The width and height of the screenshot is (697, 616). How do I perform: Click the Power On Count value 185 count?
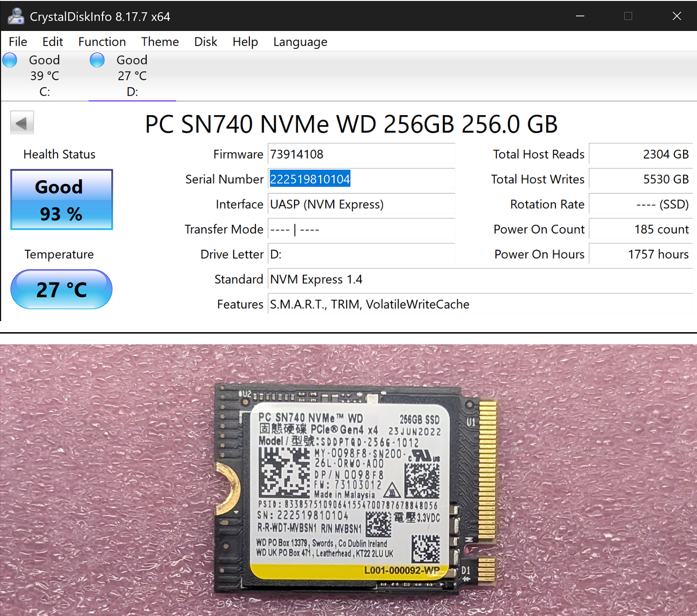pyautogui.click(x=641, y=229)
